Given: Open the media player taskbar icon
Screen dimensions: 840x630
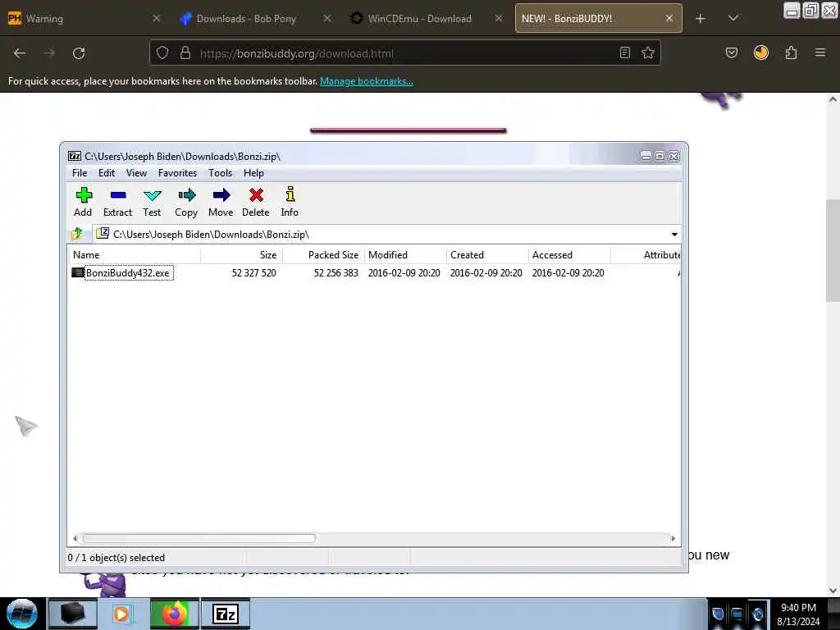Looking at the screenshot, I should (121, 614).
